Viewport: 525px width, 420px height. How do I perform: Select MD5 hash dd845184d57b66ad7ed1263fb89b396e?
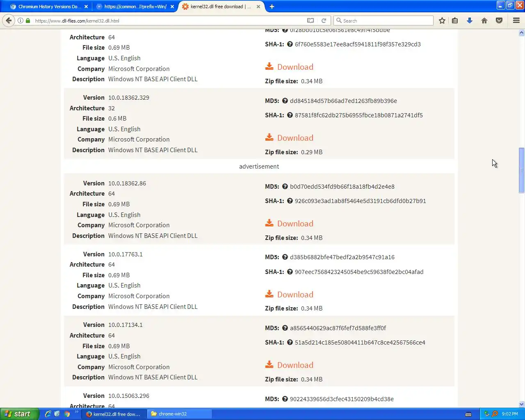(343, 101)
